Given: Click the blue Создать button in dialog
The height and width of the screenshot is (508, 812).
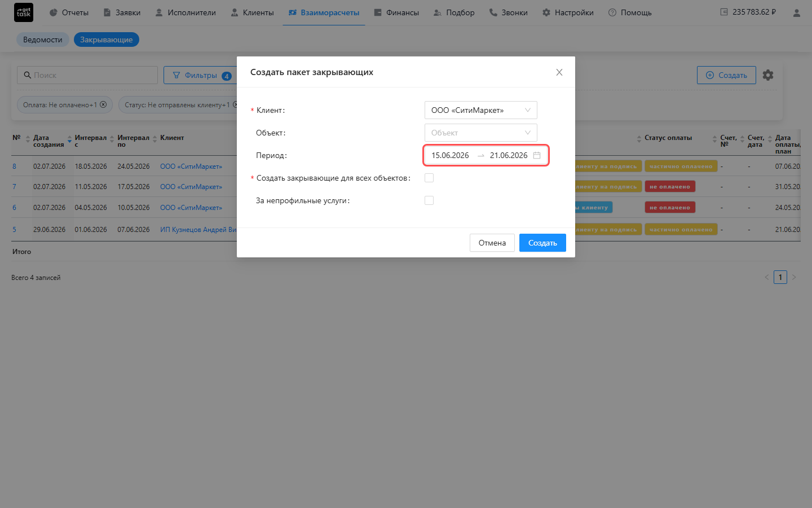Looking at the screenshot, I should [x=542, y=243].
